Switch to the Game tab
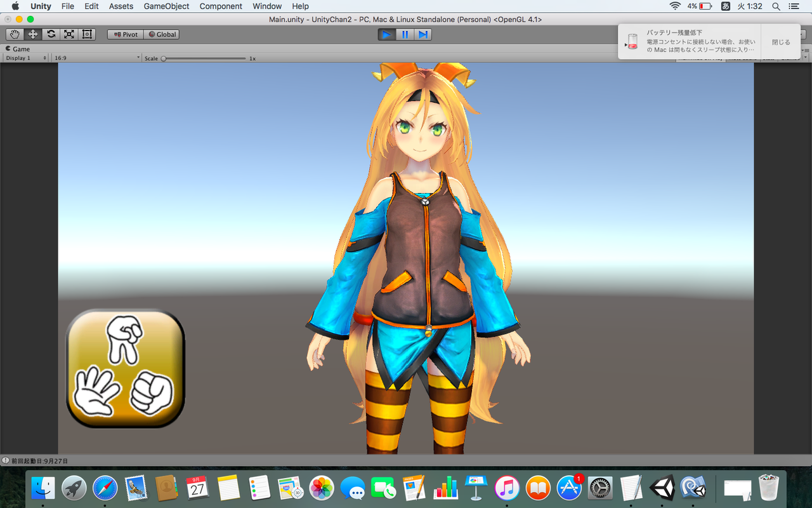The height and width of the screenshot is (508, 812). (21, 48)
